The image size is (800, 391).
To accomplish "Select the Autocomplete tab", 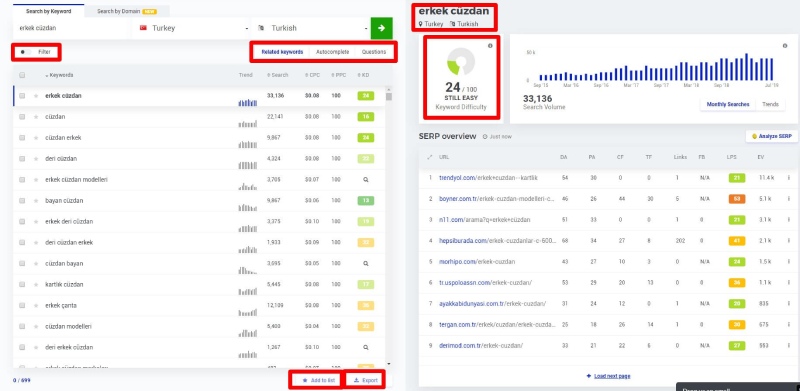I will pos(332,52).
